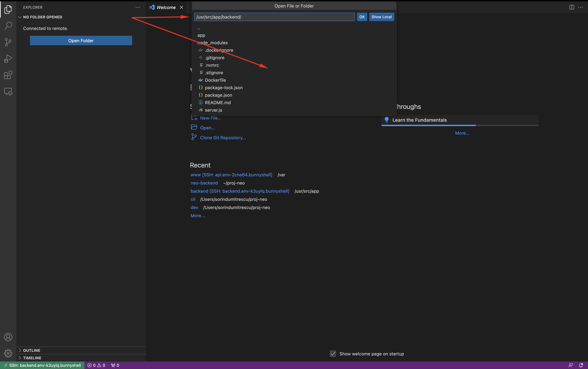Open the Extensions view icon

[x=8, y=75]
